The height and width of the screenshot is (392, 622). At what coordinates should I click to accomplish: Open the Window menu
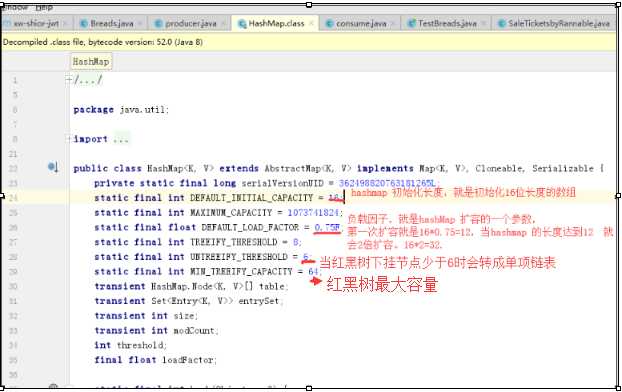click(x=16, y=7)
